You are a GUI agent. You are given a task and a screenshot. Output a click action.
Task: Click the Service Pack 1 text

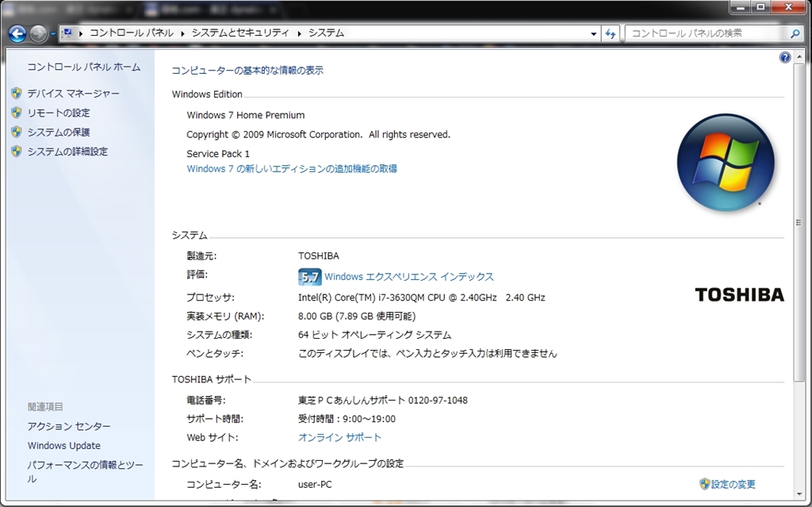218,154
